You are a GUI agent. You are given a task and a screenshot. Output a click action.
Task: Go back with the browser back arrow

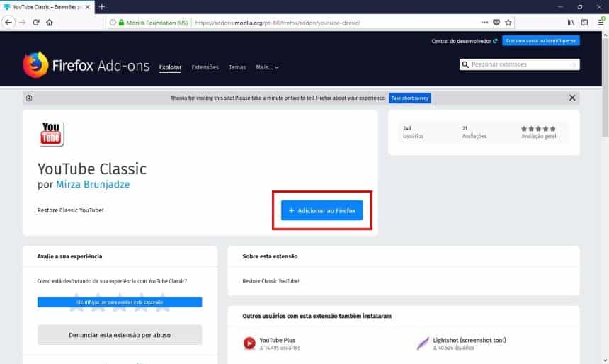click(x=8, y=23)
